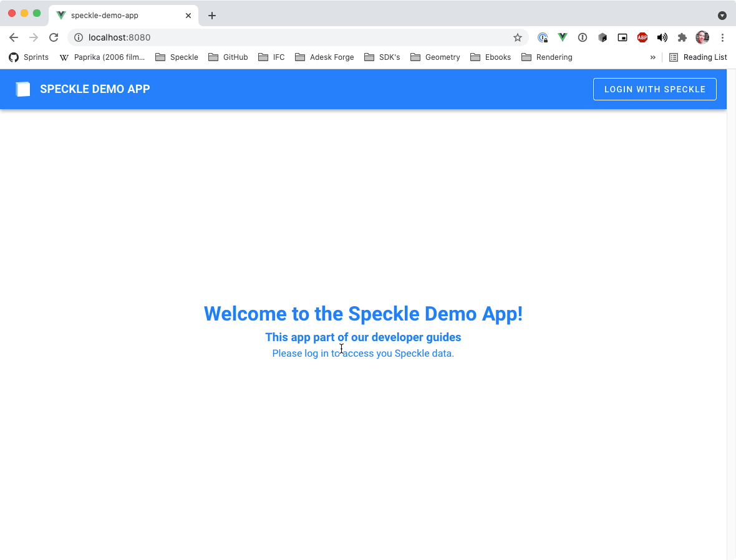Bookmark this page with the star icon
Viewport: 736px width, 560px height.
pos(517,37)
